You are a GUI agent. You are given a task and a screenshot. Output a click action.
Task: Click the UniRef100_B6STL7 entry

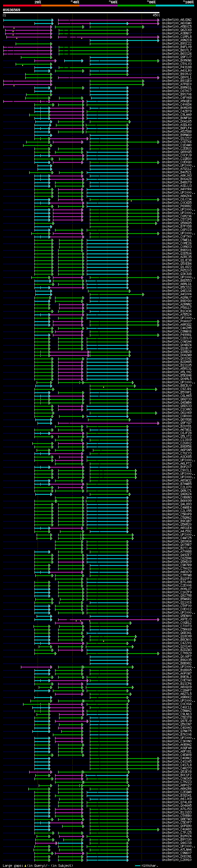[177, 50]
